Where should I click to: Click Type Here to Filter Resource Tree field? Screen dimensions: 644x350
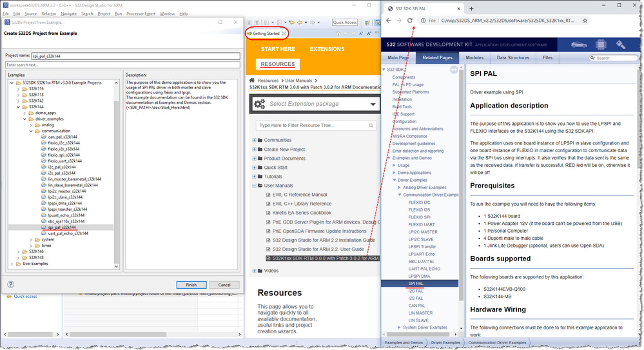[x=315, y=125]
